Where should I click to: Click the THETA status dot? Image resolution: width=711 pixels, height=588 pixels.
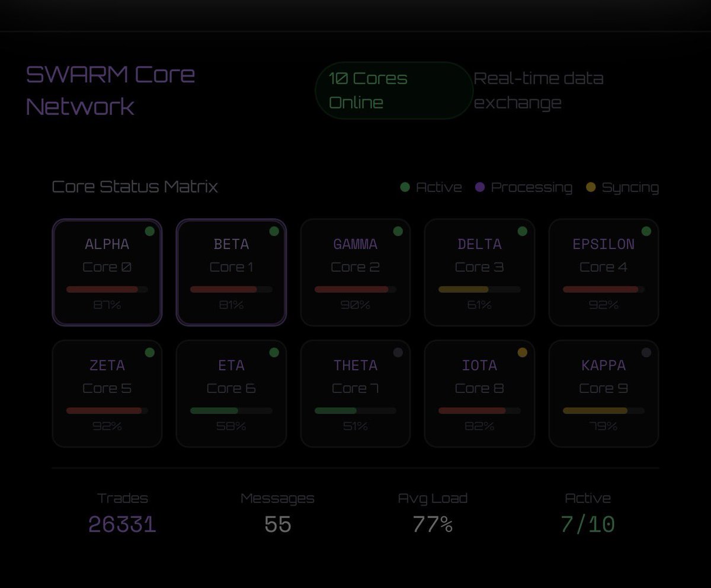pyautogui.click(x=398, y=353)
